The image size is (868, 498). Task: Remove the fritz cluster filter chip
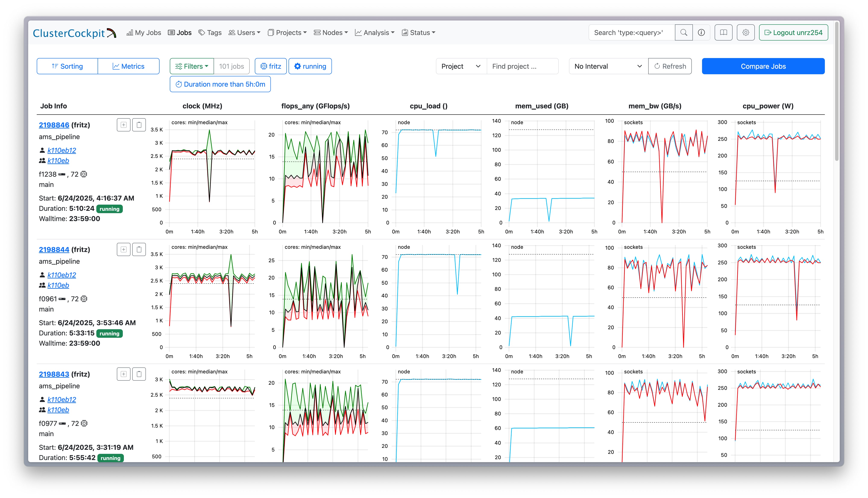click(270, 66)
